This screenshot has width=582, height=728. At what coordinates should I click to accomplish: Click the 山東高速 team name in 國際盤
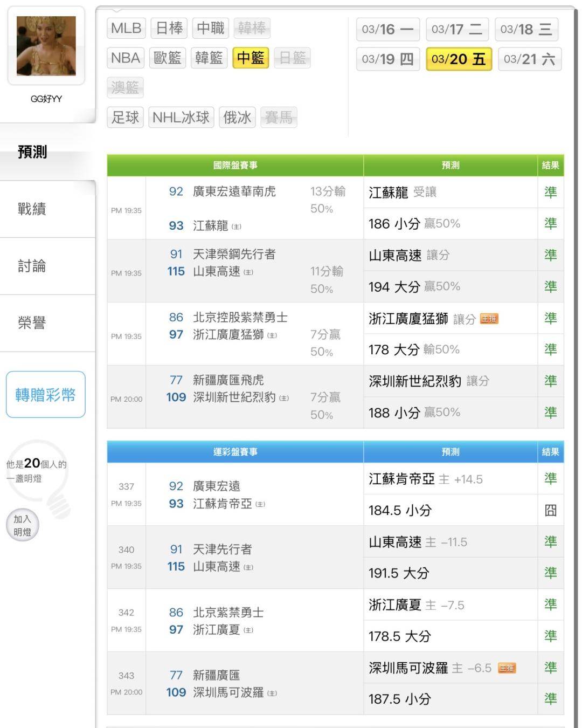coord(217,271)
